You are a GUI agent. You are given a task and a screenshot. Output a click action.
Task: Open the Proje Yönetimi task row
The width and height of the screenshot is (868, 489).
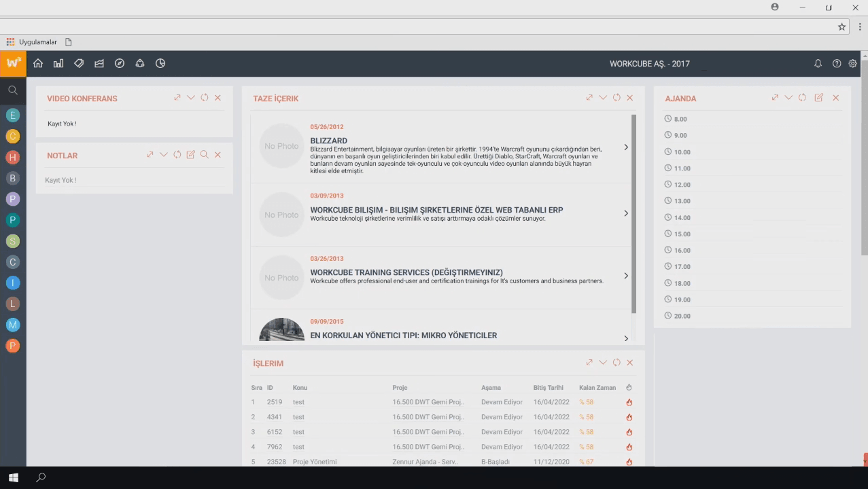click(442, 462)
